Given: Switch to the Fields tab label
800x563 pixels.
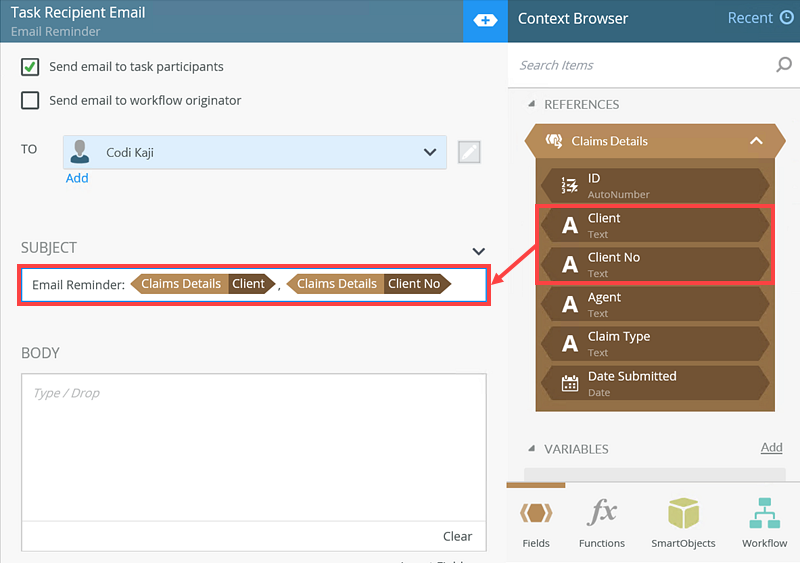Looking at the screenshot, I should point(536,543).
